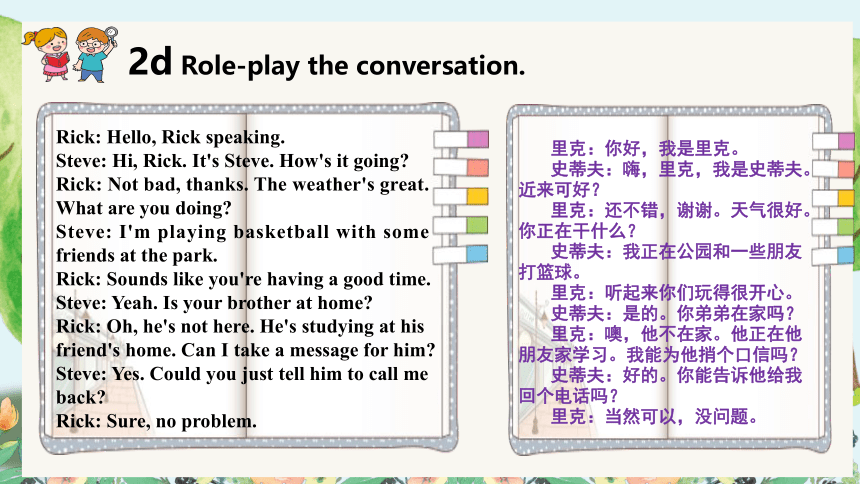Select the single word line 'back?'

pos(80,397)
